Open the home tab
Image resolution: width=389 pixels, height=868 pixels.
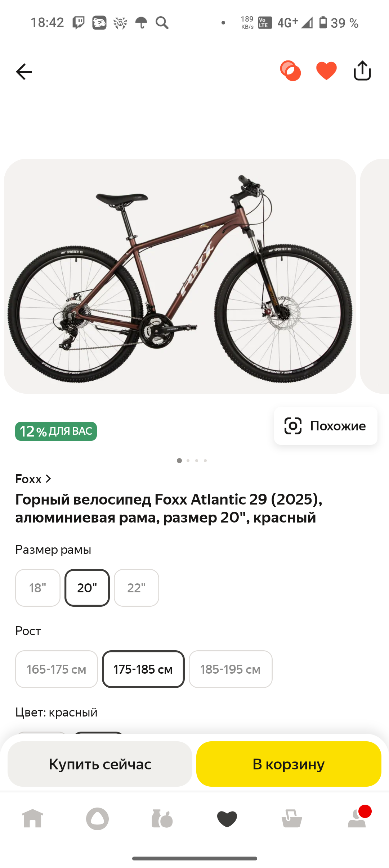coord(32,819)
